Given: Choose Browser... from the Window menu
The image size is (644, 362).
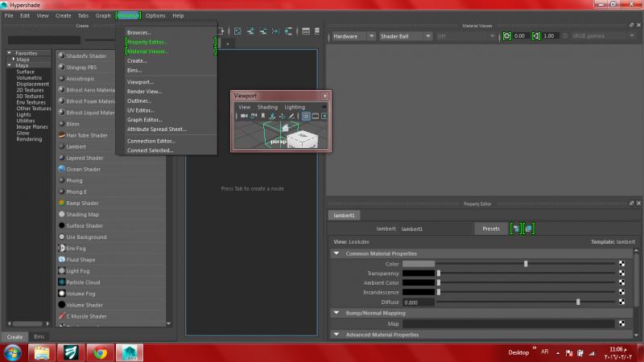Looking at the screenshot, I should [138, 32].
